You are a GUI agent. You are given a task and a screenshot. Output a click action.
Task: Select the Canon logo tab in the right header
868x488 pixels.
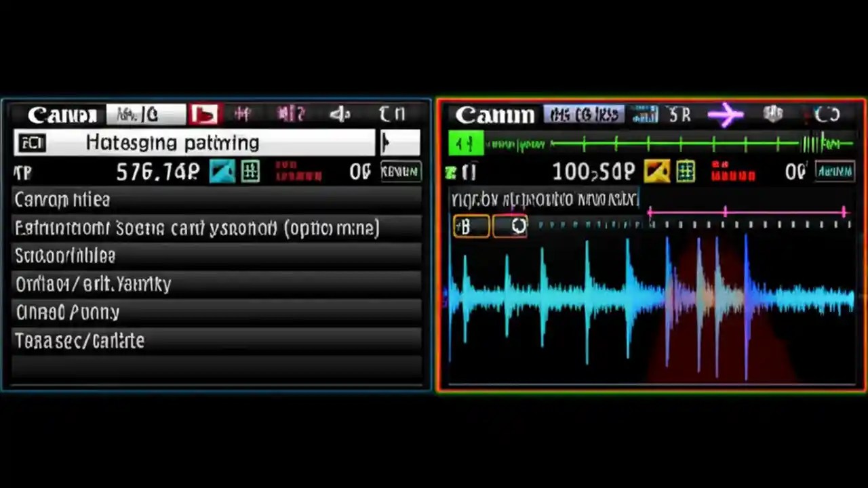(x=496, y=115)
